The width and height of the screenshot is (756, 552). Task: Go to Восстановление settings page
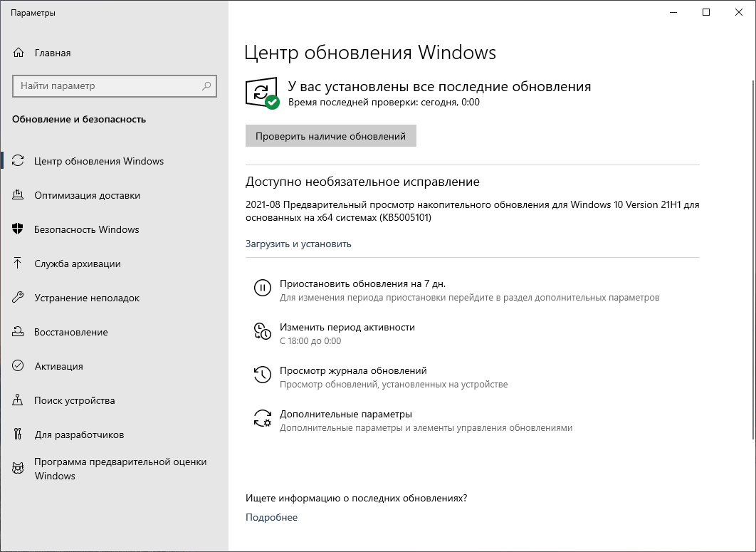tap(71, 332)
